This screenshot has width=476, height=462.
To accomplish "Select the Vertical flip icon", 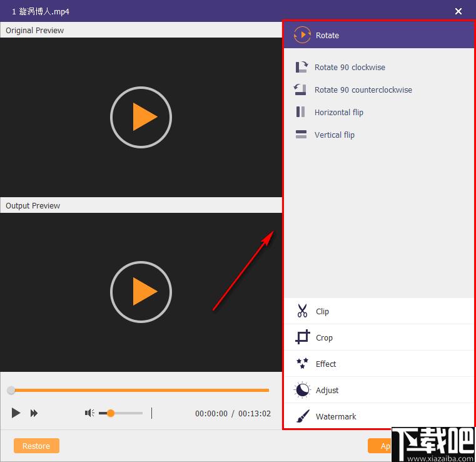I will tap(301, 134).
